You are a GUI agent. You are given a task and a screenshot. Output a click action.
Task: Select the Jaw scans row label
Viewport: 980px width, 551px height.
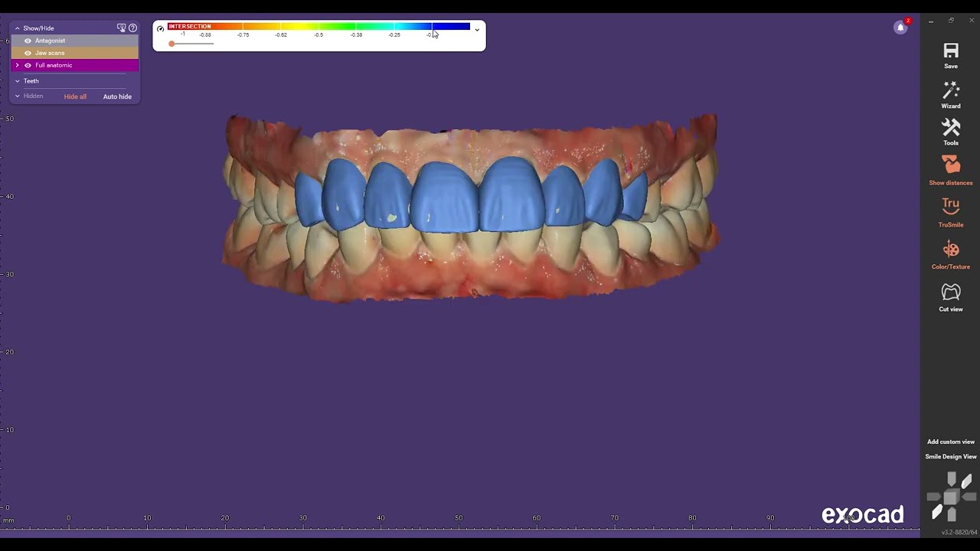click(x=50, y=53)
